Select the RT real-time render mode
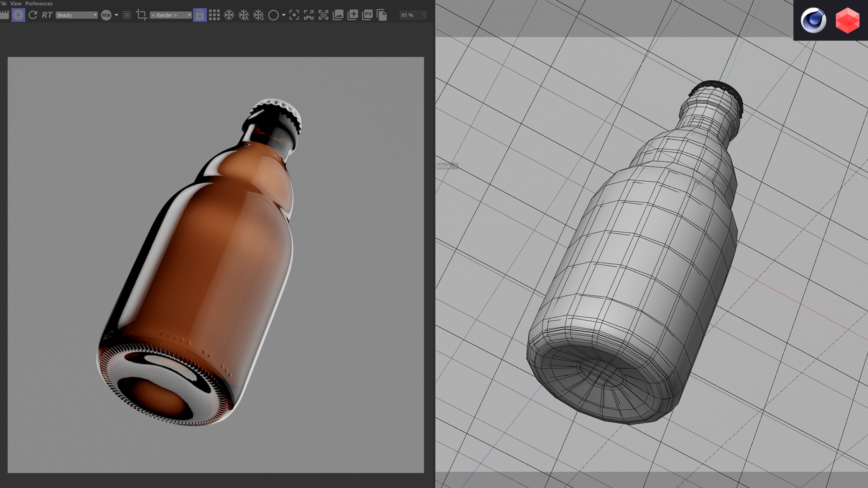 click(x=47, y=15)
